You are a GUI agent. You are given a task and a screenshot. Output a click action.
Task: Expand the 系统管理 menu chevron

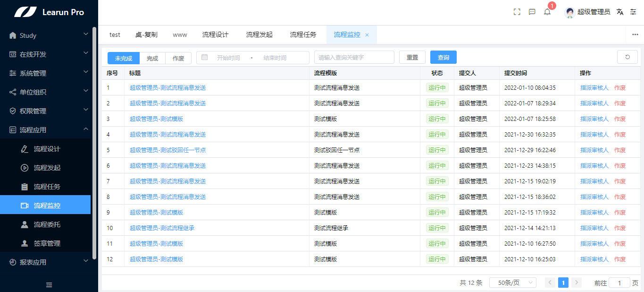click(x=85, y=72)
